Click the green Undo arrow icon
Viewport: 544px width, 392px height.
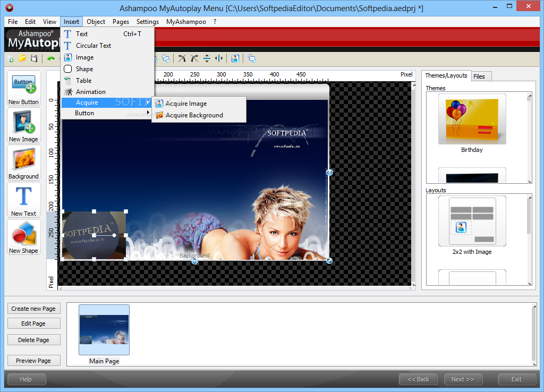pyautogui.click(x=51, y=58)
